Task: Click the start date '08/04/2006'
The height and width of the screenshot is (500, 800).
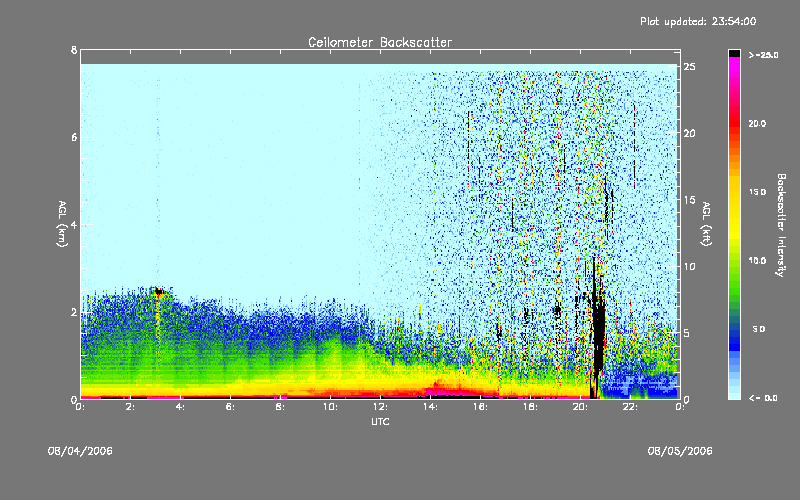Action: click(80, 451)
